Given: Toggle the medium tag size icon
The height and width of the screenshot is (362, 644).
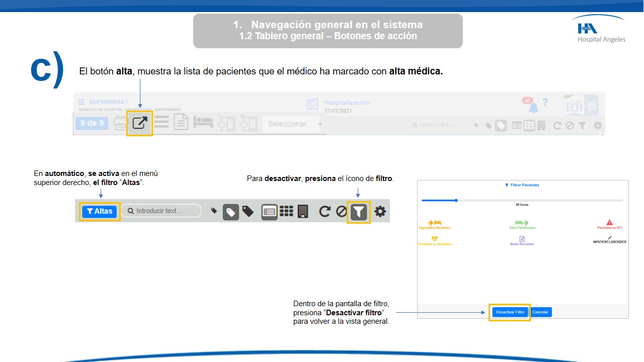Looking at the screenshot, I should [x=231, y=212].
